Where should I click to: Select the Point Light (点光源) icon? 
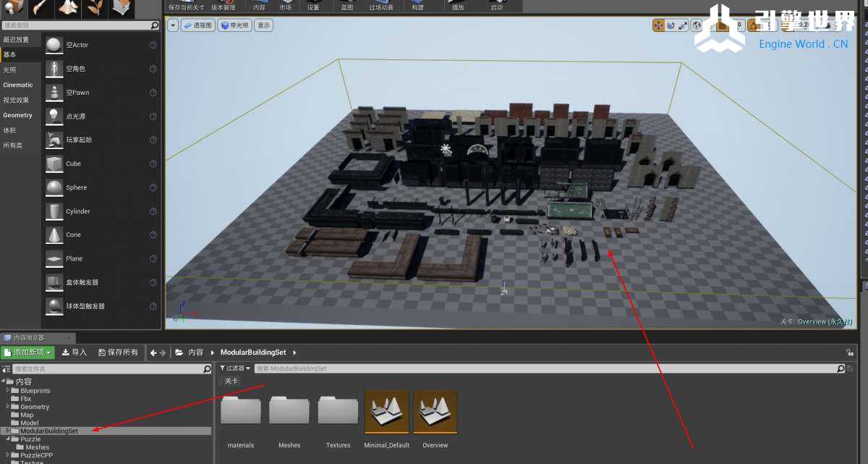tap(54, 116)
